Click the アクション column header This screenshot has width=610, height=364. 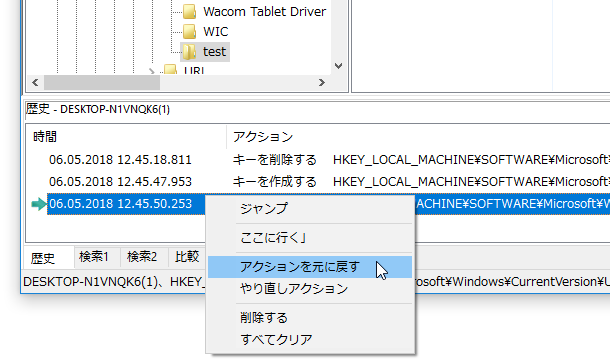coord(263,136)
